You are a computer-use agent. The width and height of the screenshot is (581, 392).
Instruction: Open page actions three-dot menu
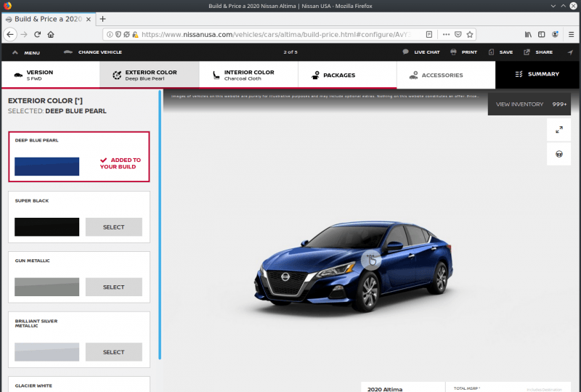(446, 34)
